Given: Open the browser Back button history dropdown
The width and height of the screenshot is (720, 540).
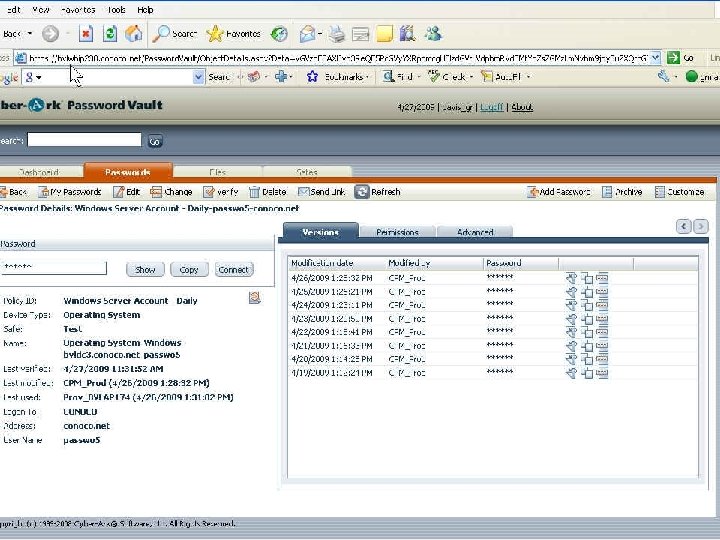Looking at the screenshot, I should [x=30, y=34].
